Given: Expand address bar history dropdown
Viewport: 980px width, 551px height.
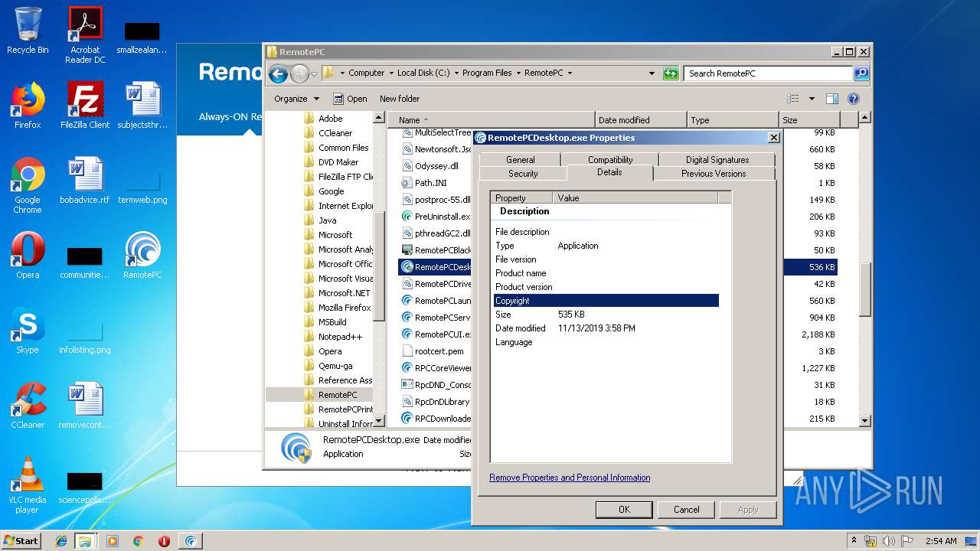Looking at the screenshot, I should pos(652,73).
